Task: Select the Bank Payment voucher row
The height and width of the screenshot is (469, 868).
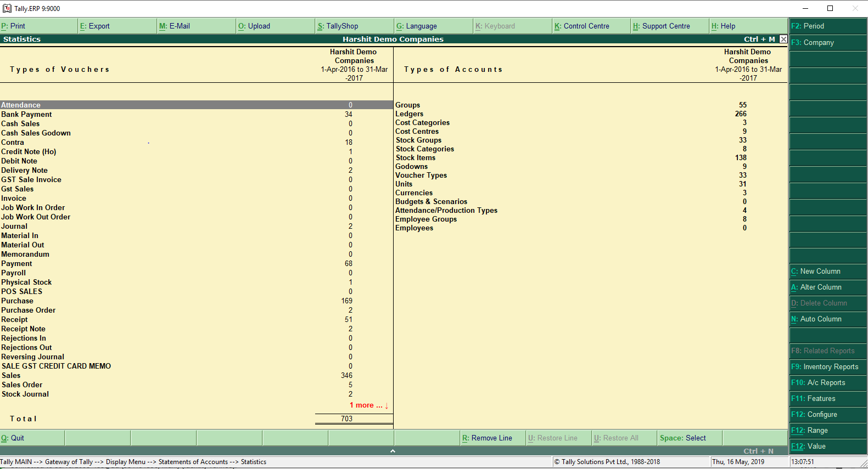Action: click(x=196, y=114)
